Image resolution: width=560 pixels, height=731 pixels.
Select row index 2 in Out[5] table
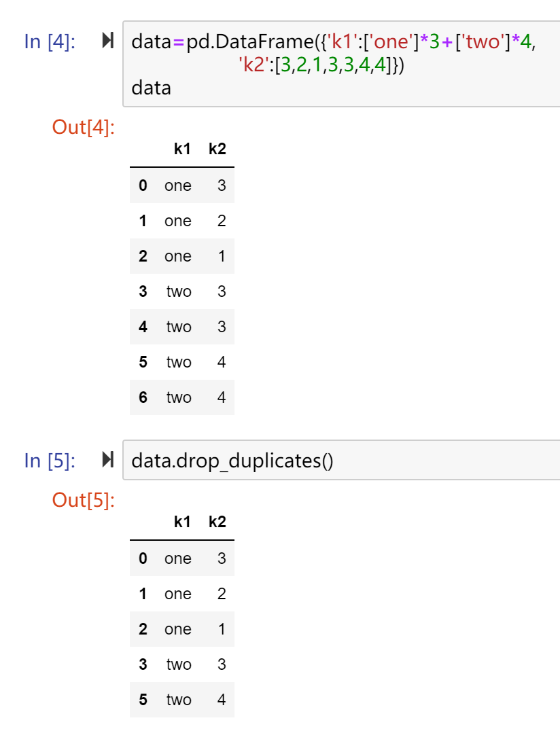pyautogui.click(x=182, y=629)
